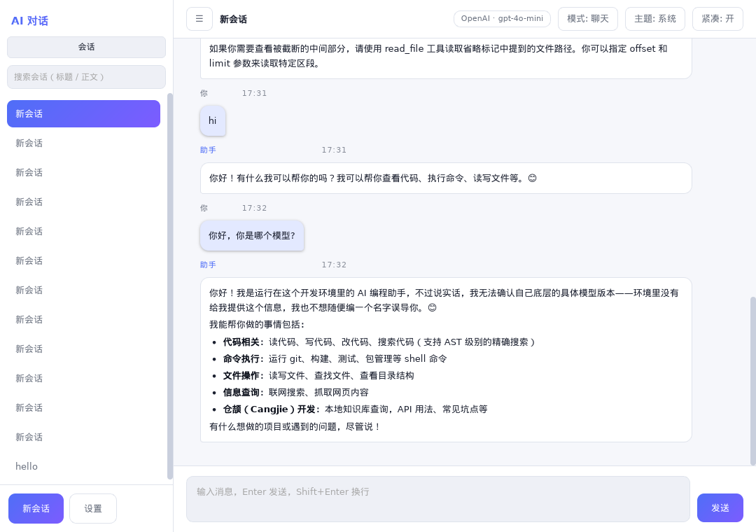Click the 信息查询 bullet line

[x=295, y=393]
